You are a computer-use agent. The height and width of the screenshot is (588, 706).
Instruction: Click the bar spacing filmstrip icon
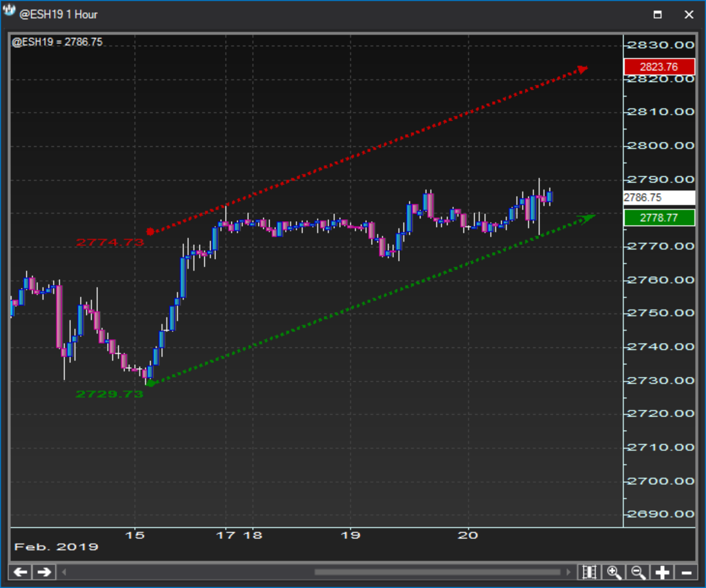click(588, 572)
